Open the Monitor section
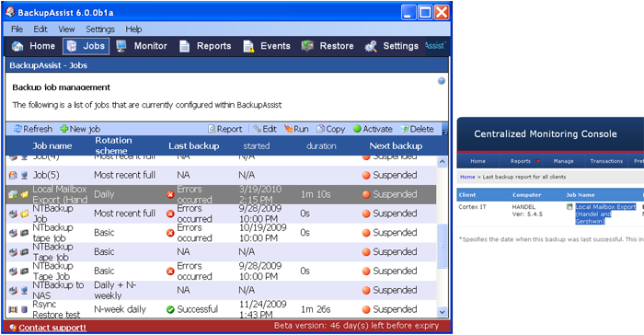Viewport: 644px width, 335px height. (x=142, y=46)
